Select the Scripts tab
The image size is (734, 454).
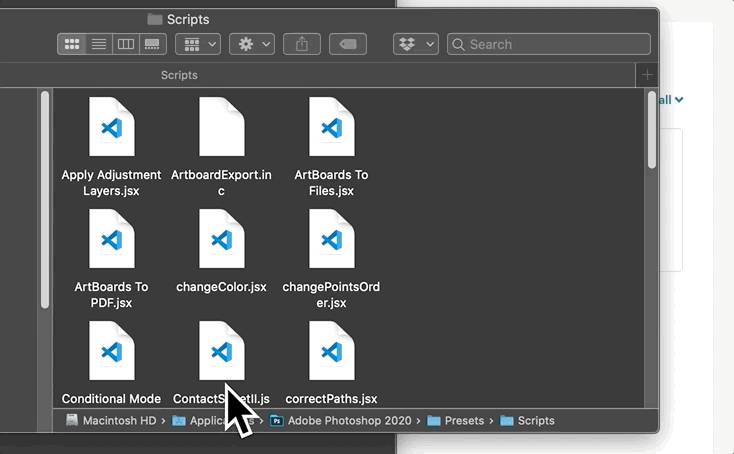[x=179, y=75]
